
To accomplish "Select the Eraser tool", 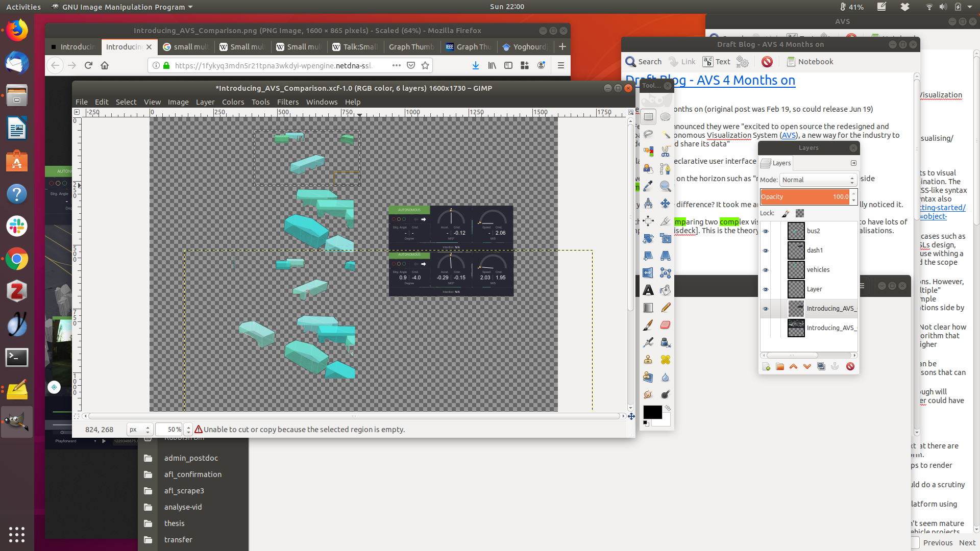I will tap(665, 325).
